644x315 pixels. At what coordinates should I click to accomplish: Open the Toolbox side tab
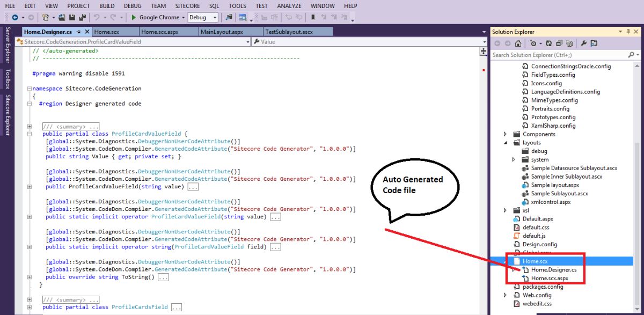[8, 78]
